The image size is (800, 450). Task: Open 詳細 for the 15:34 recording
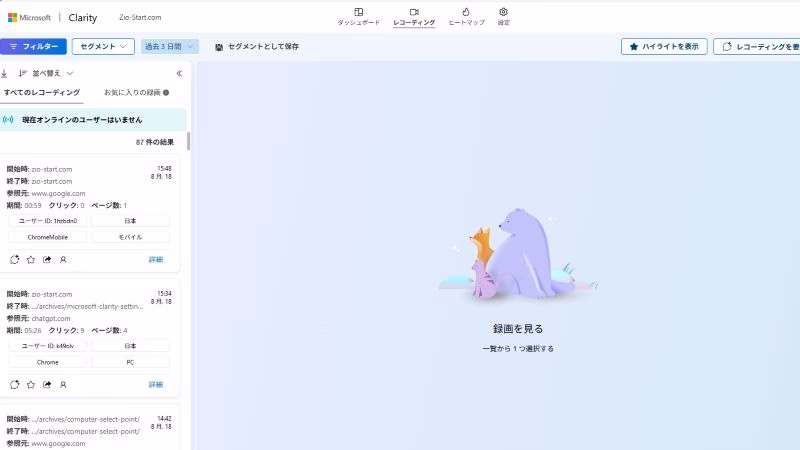(156, 385)
